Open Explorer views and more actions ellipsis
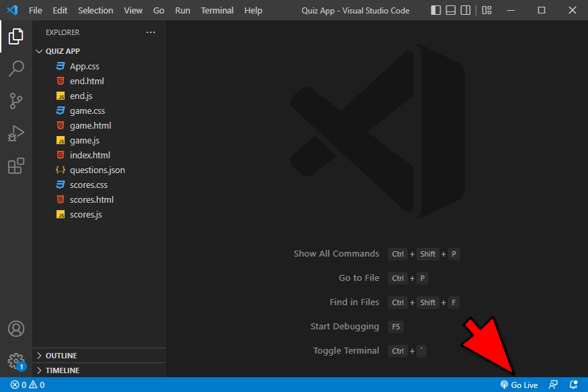This screenshot has width=588, height=392. tap(151, 32)
